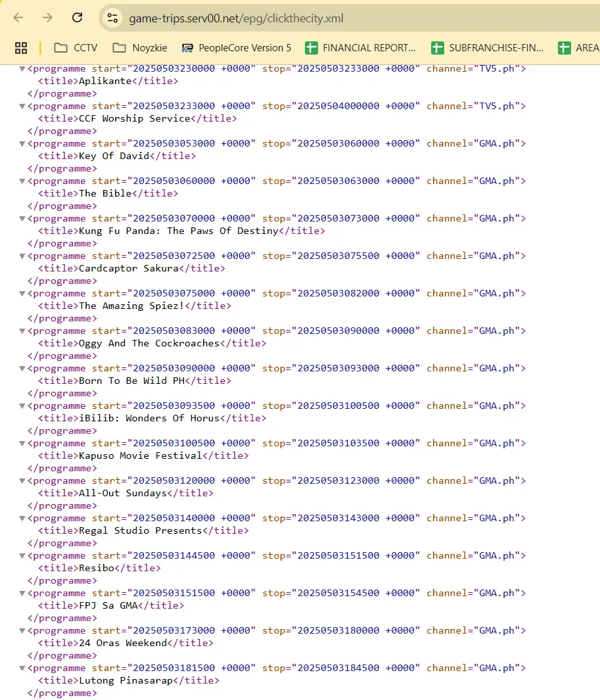Image resolution: width=600 pixels, height=700 pixels.
Task: Open PeopleCore Version 5 bookmark
Action: 237,48
